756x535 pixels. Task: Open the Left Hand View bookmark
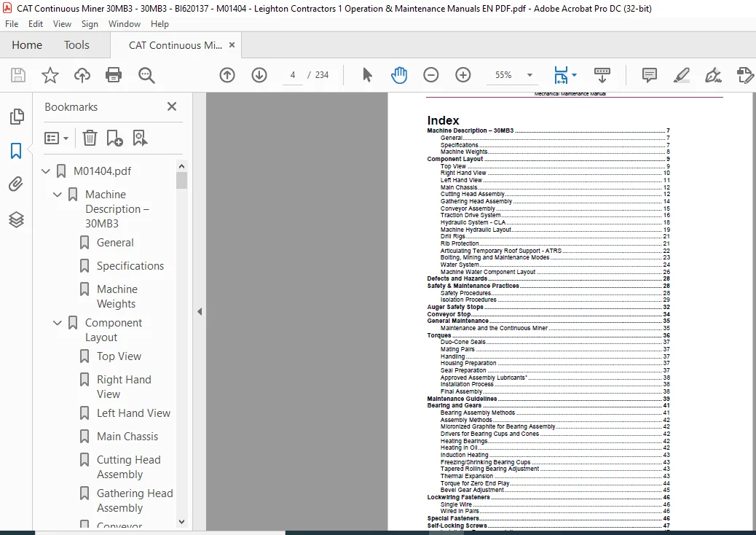133,413
